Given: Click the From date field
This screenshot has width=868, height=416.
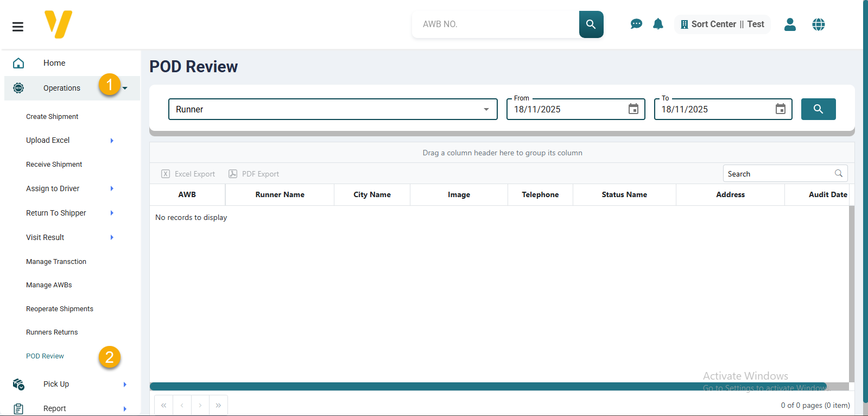Looking at the screenshot, I should click(x=576, y=109).
